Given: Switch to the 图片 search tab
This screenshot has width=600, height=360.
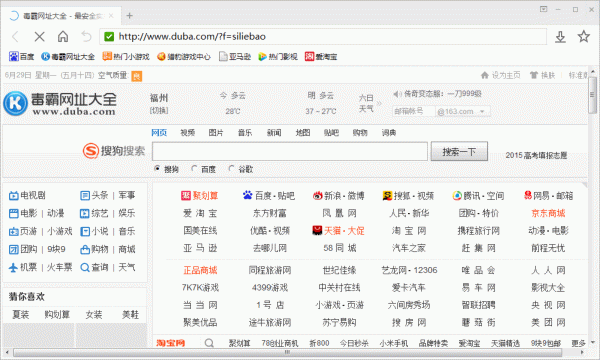Looking at the screenshot, I should point(216,133).
